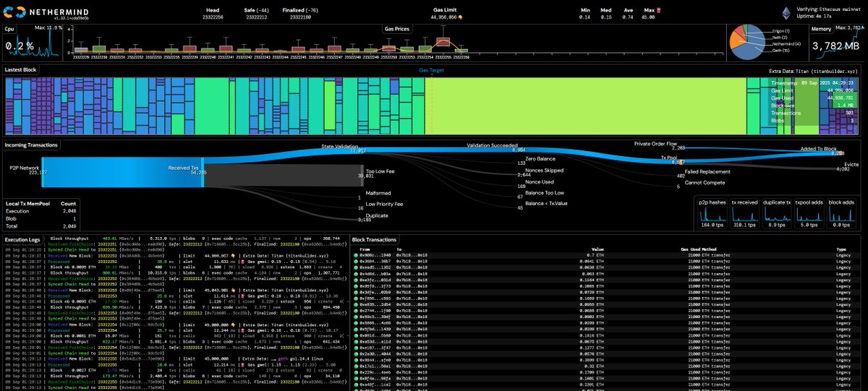Click the Total row in Local Tx MemPool
Screen dimensions: 868x391
[x=42, y=225]
